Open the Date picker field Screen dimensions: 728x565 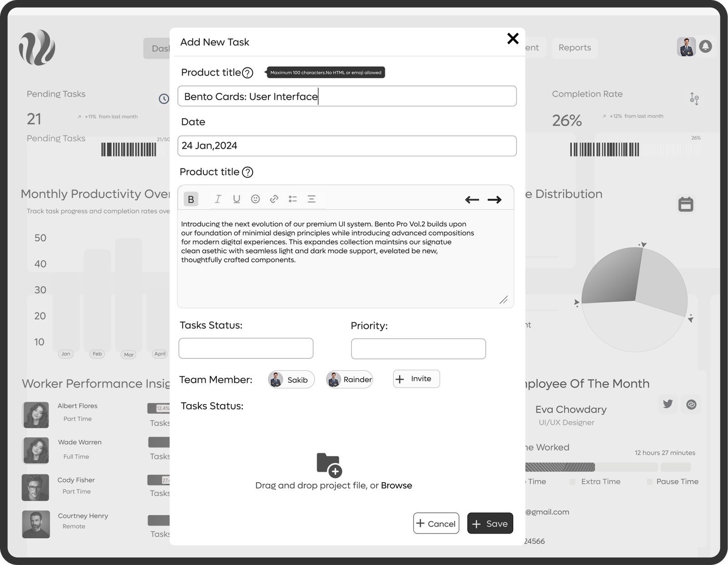(347, 146)
